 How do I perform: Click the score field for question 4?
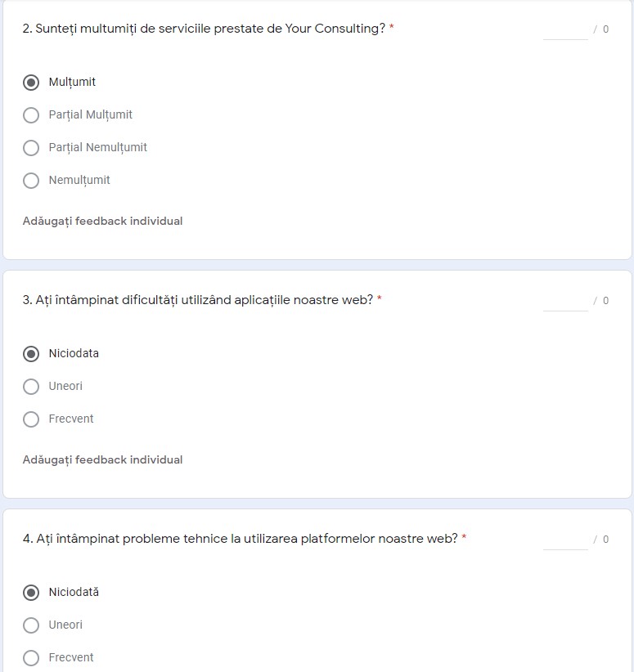point(565,540)
